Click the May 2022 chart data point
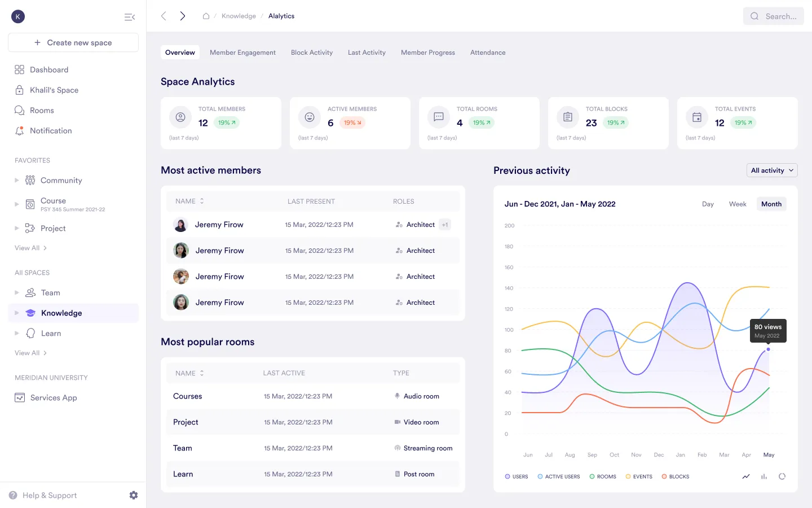Viewport: 812px width, 508px height. coord(768,349)
